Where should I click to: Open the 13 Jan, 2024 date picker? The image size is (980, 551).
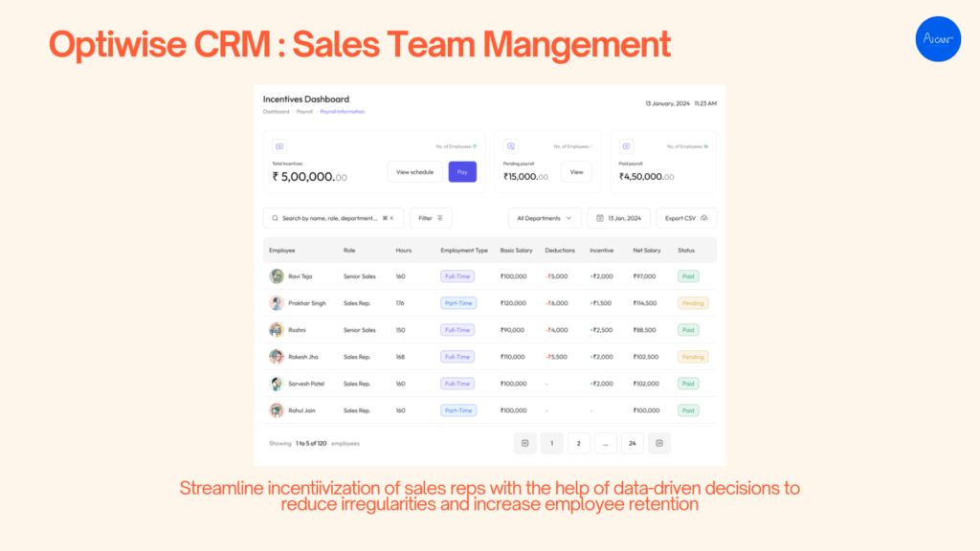(x=619, y=218)
